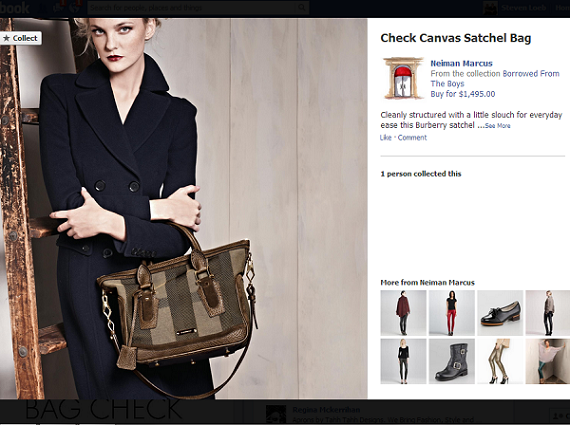Select the red pants outfit thumbnail
The height and width of the screenshot is (425, 570).
coord(451,313)
